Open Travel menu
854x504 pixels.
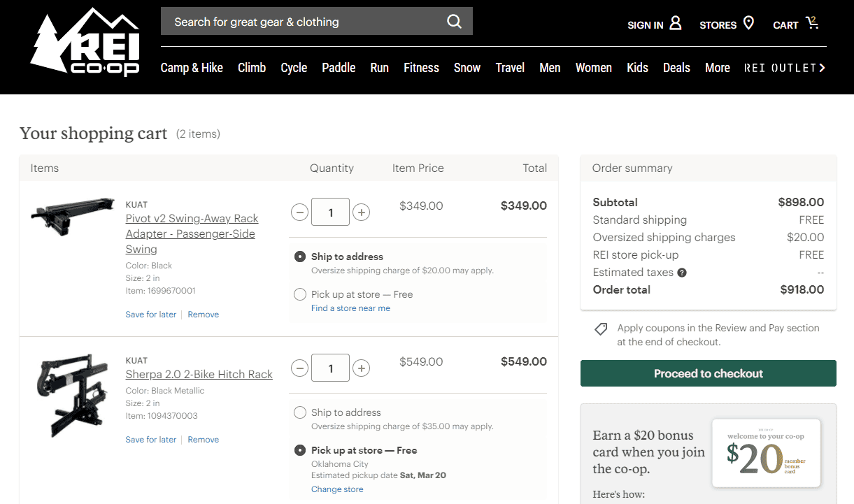(510, 68)
